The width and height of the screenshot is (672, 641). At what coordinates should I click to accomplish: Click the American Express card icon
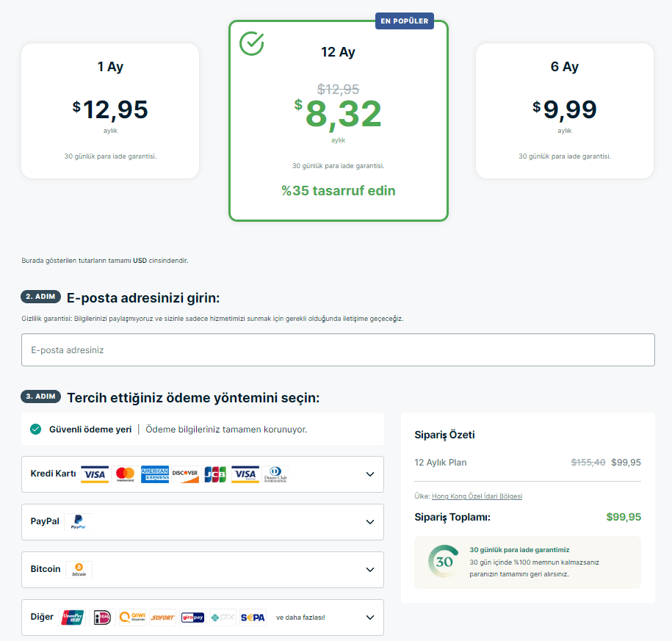[155, 474]
